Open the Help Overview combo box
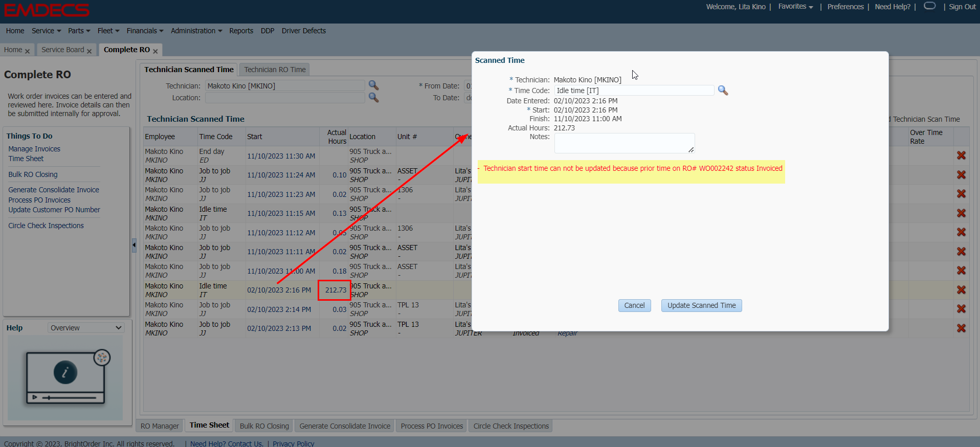The width and height of the screenshot is (980, 447). 86,328
